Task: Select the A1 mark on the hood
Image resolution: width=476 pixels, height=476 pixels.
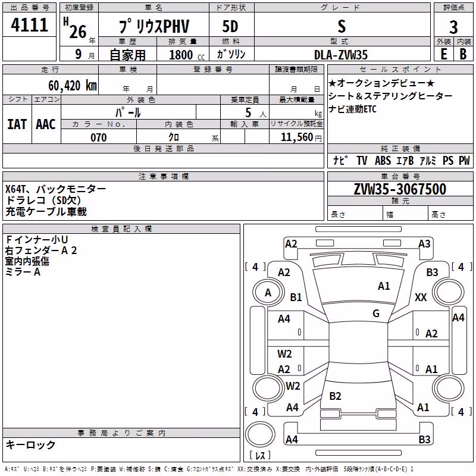Action: 384,286
